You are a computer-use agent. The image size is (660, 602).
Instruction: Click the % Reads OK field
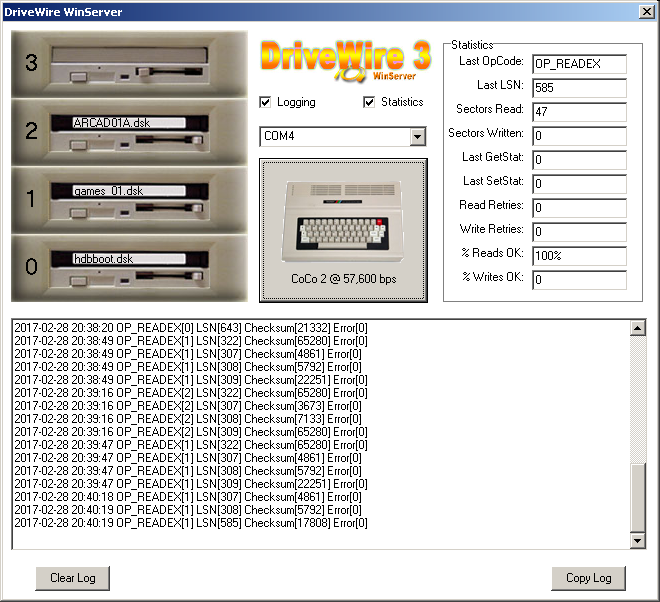pos(579,256)
